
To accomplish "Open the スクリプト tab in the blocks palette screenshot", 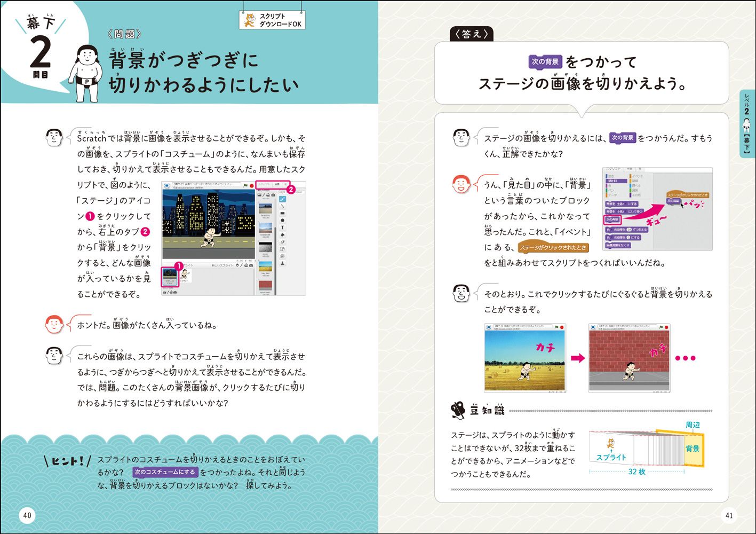I will pos(614,169).
